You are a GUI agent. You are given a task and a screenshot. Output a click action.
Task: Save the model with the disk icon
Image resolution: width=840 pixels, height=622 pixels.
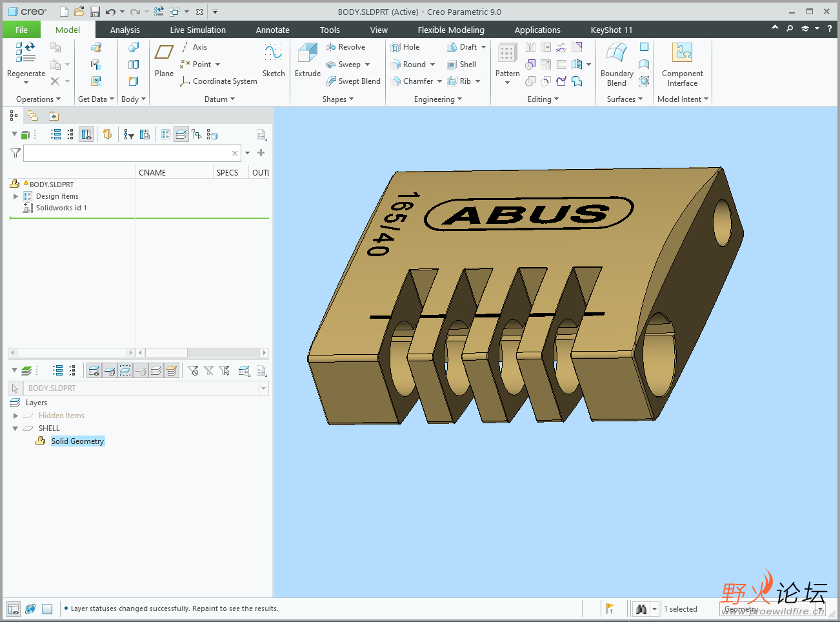(95, 12)
